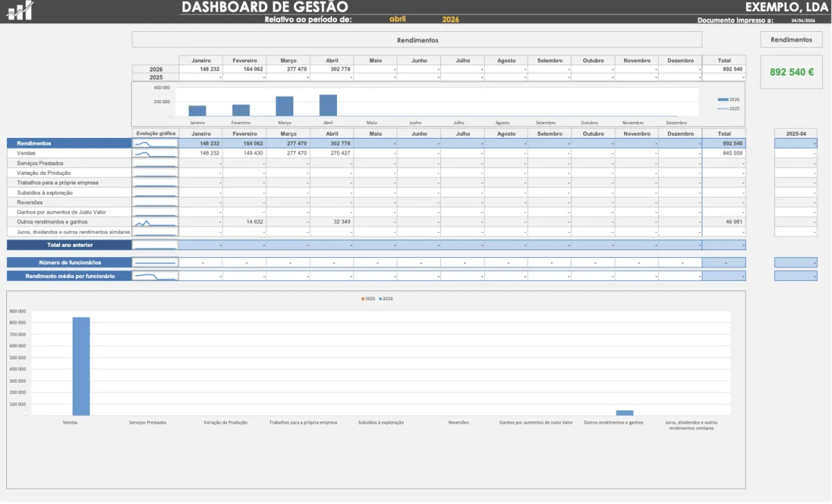The width and height of the screenshot is (832, 504).
Task: Click the 'DASHBOARD DE GESTÃO' title
Action: (265, 7)
